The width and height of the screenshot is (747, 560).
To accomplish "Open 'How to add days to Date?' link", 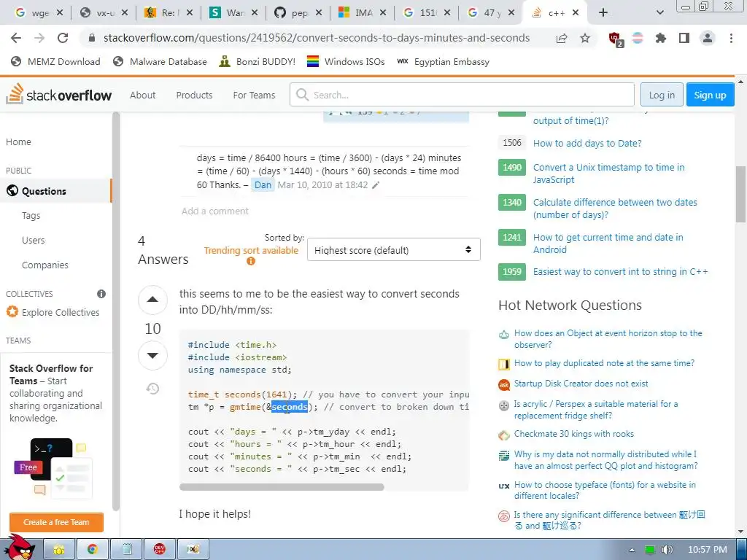I will [587, 144].
